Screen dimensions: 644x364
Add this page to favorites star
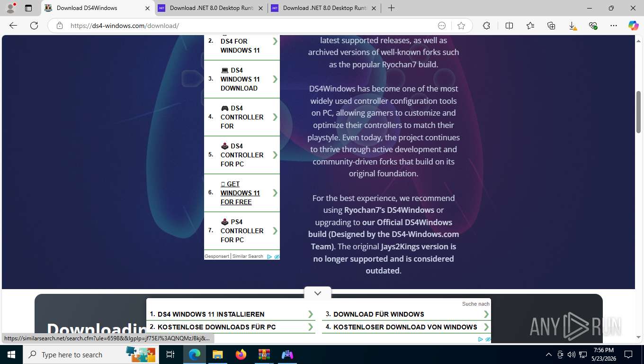tap(461, 26)
